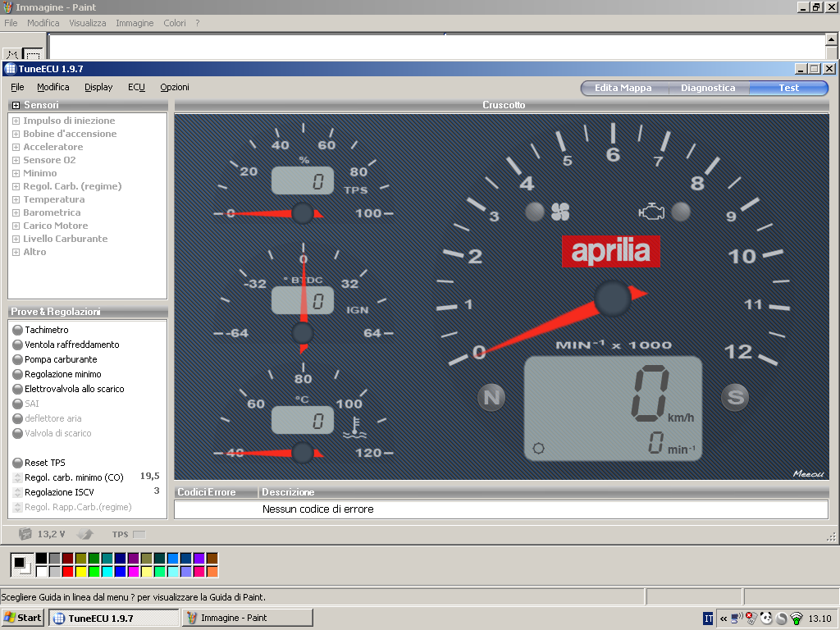Click the neutral N indicator on dashboard
The height and width of the screenshot is (630, 840).
coord(491,398)
